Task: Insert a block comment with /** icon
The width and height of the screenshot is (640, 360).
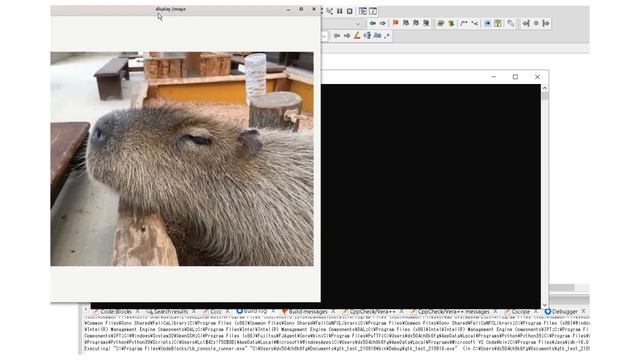Action: click(464, 24)
